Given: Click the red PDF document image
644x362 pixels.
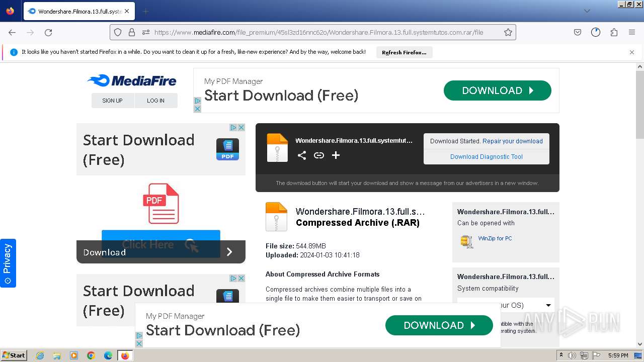Looking at the screenshot, I should [x=161, y=204].
